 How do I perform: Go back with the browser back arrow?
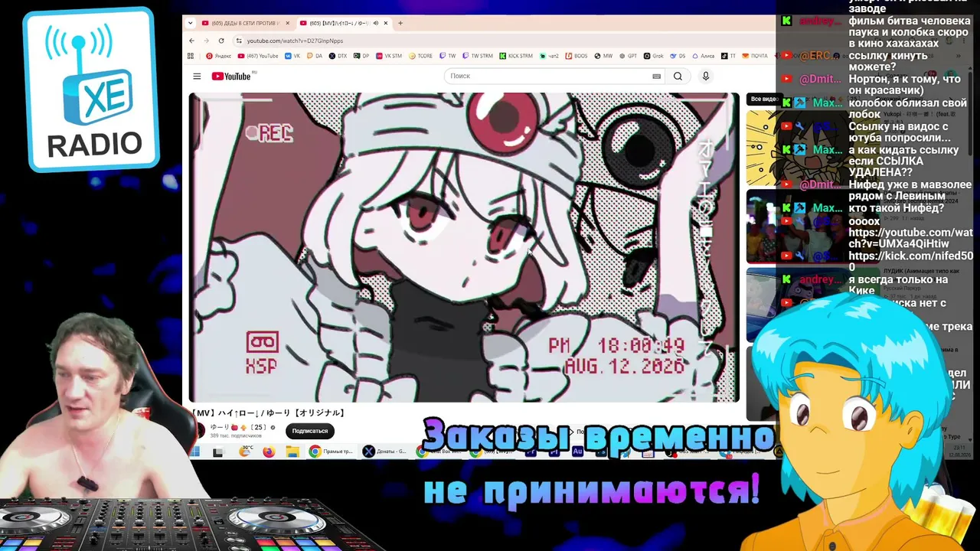pyautogui.click(x=191, y=41)
